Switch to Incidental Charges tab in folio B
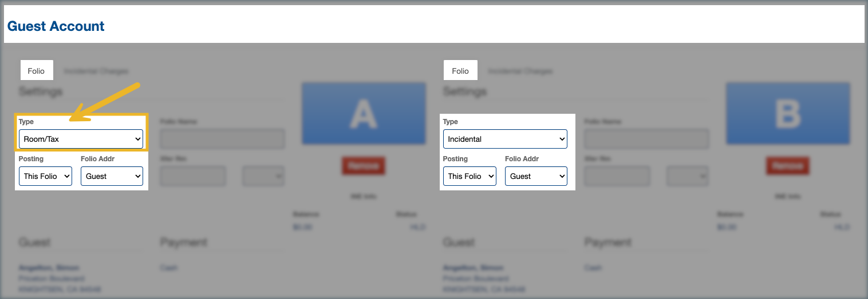Viewport: 868px width, 299px height. (520, 71)
